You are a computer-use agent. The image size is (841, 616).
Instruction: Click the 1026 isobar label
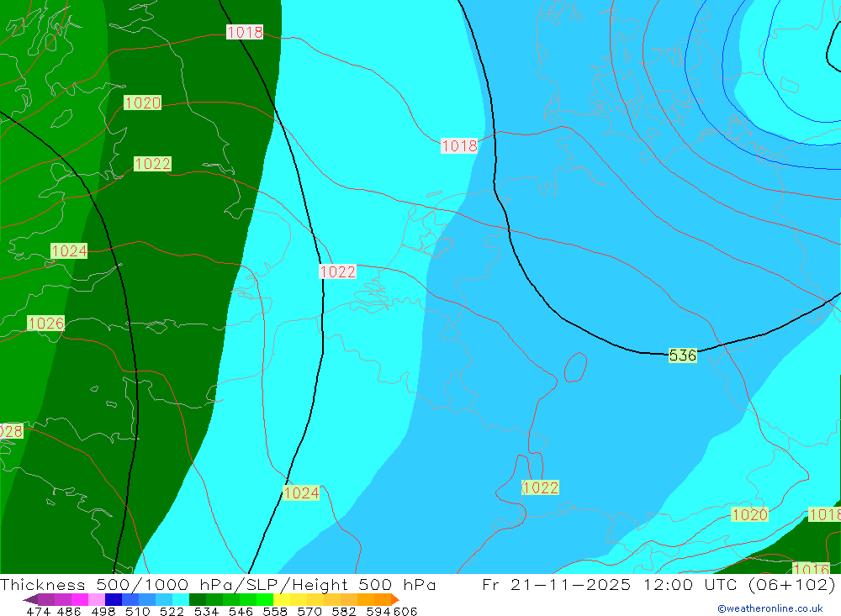(46, 324)
